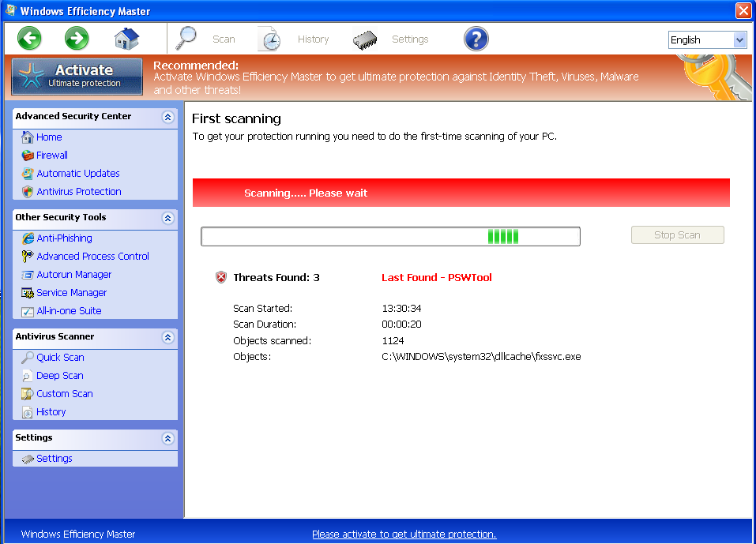Click the red threat shield icon
The width and height of the screenshot is (756, 544).
point(221,277)
